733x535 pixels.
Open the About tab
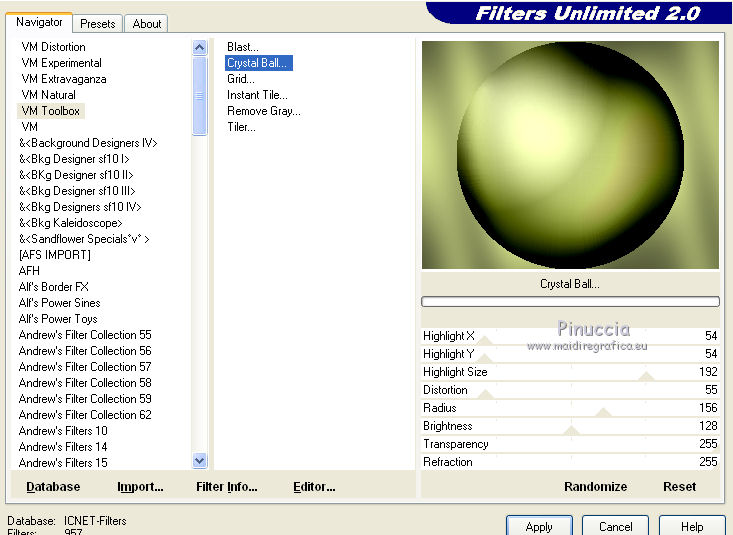point(147,24)
